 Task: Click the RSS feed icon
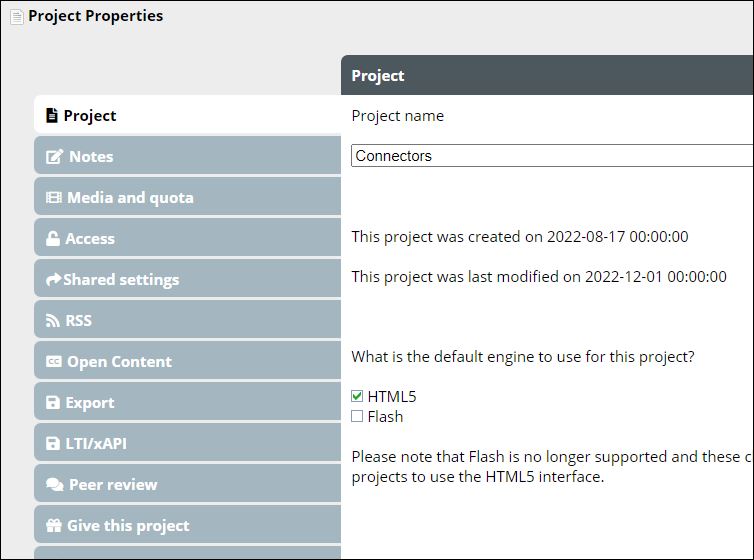tap(54, 321)
